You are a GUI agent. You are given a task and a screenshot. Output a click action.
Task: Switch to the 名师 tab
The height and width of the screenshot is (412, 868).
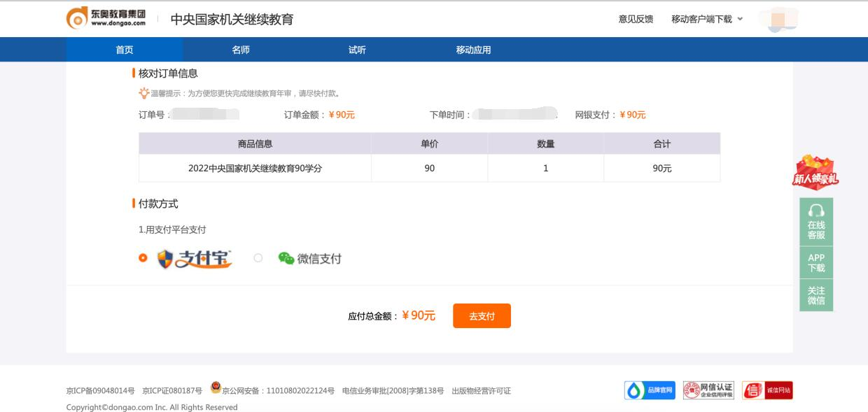coord(239,50)
